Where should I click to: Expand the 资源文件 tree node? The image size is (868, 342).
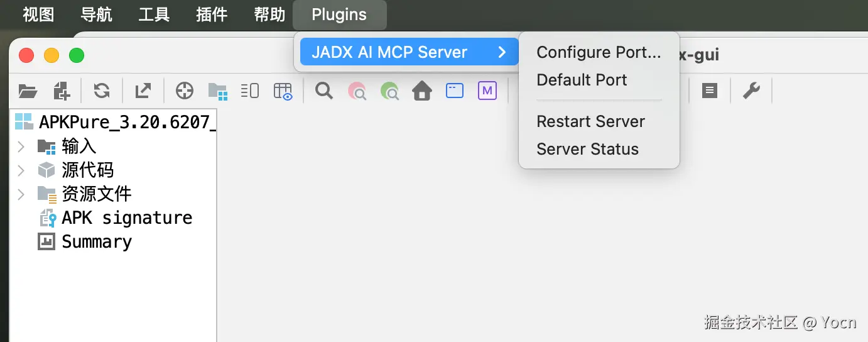pos(21,194)
